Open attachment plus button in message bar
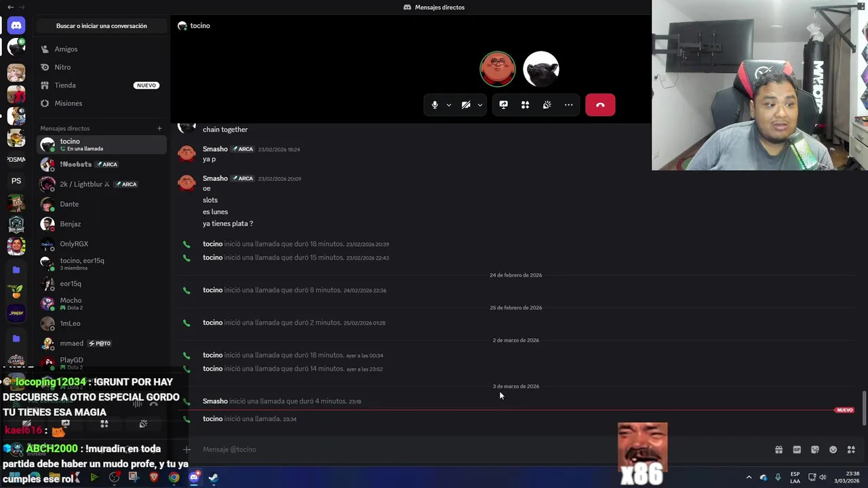The height and width of the screenshot is (488, 868). (x=186, y=449)
